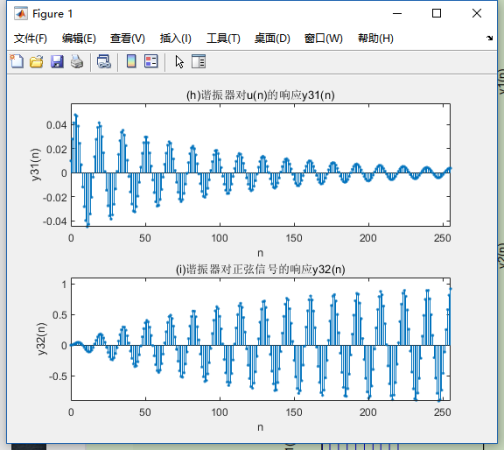Insert colorbar using the toolbar icon
The height and width of the screenshot is (450, 504).
[x=131, y=61]
